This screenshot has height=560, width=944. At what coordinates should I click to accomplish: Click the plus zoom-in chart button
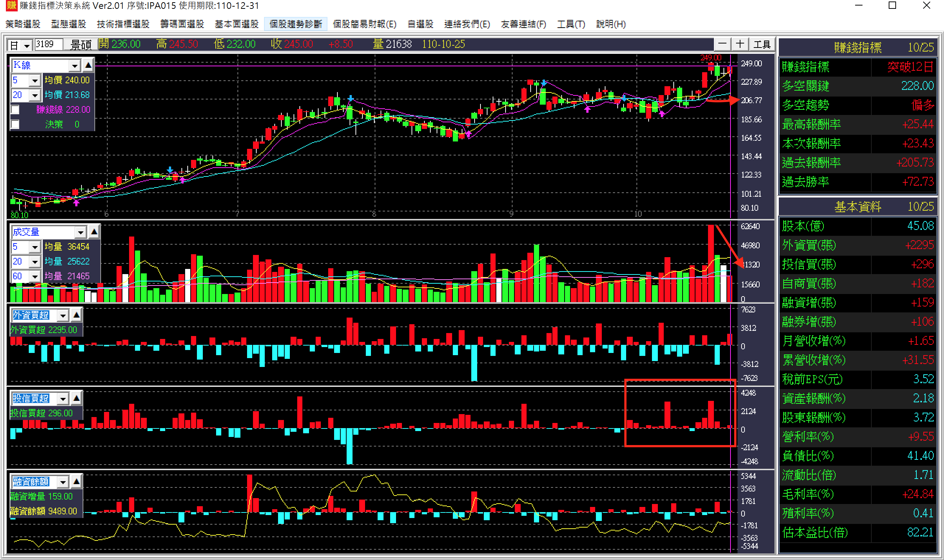[740, 44]
